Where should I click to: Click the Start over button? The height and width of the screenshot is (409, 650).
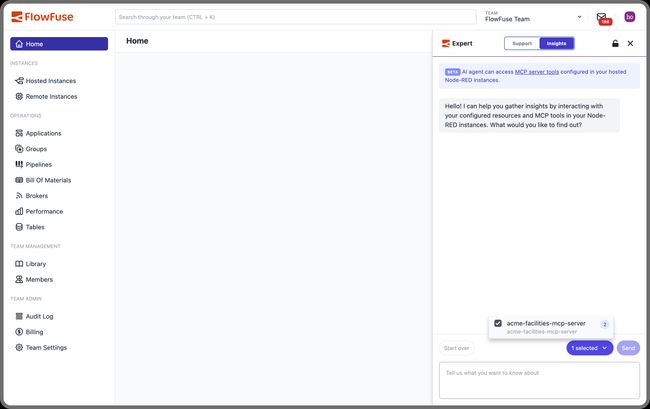pos(456,348)
